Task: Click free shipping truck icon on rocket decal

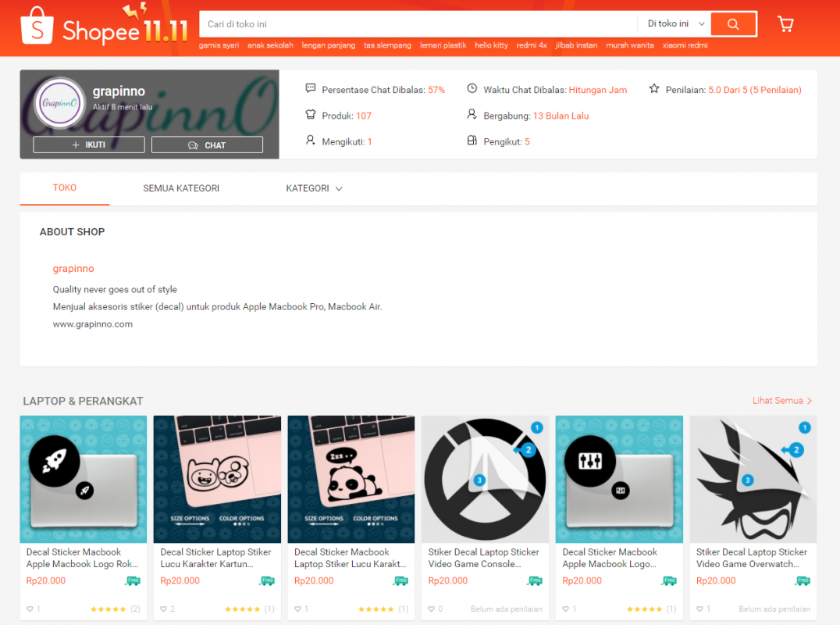Action: [x=132, y=581]
